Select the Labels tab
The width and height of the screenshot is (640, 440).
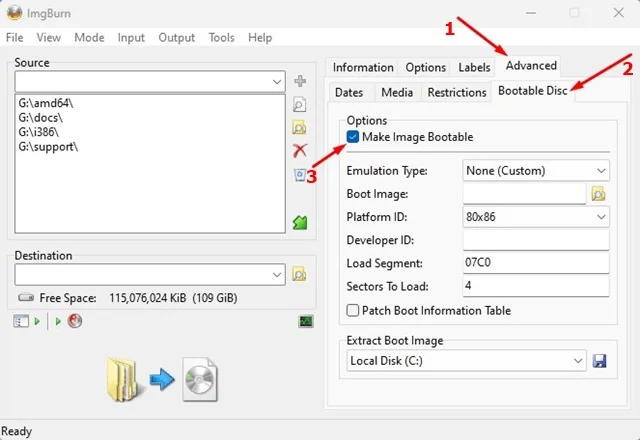point(474,68)
